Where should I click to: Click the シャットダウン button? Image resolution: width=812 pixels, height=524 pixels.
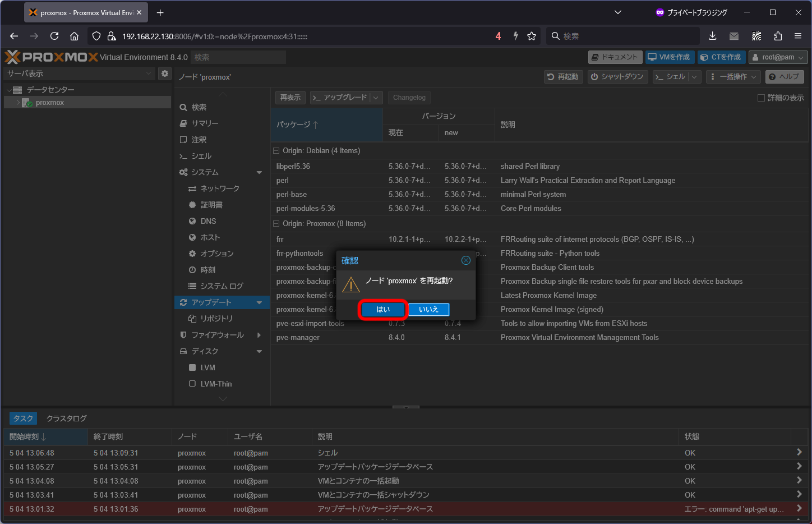coord(618,76)
